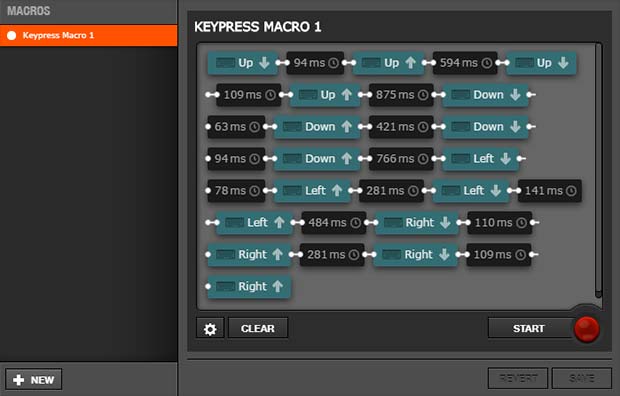Screen dimensions: 620x396
Task: Select the Down release block before 766 ms
Action: [317, 159]
